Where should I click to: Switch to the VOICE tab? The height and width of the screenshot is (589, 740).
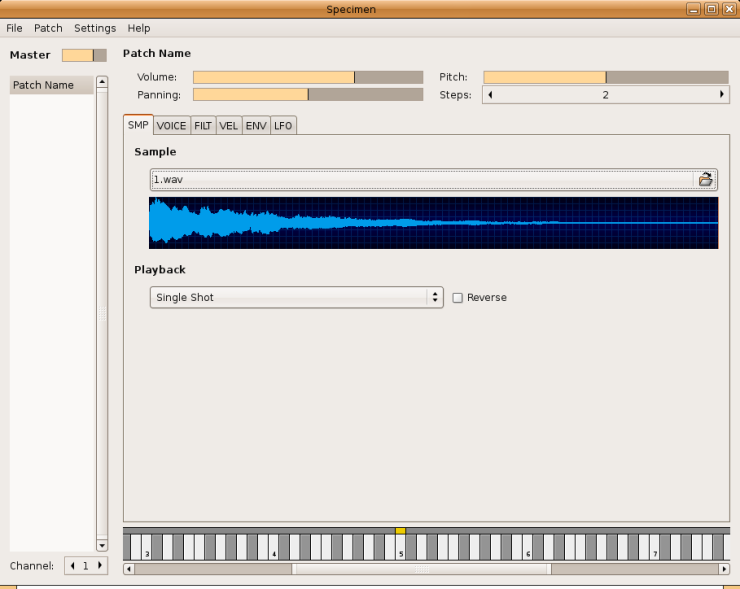point(171,126)
